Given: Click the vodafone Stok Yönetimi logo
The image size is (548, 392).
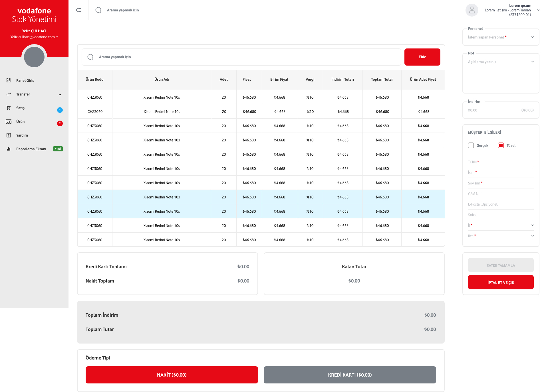Looking at the screenshot, I should [34, 15].
